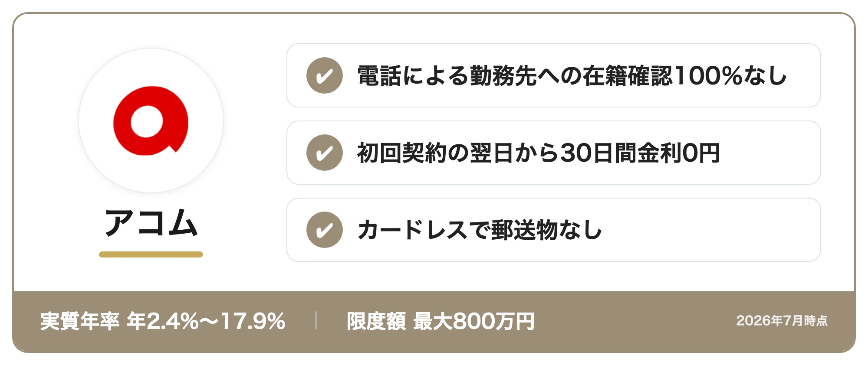Screen dimensions: 868x365
Task: Click 実質年率 label in footer bar
Action: pyautogui.click(x=80, y=321)
